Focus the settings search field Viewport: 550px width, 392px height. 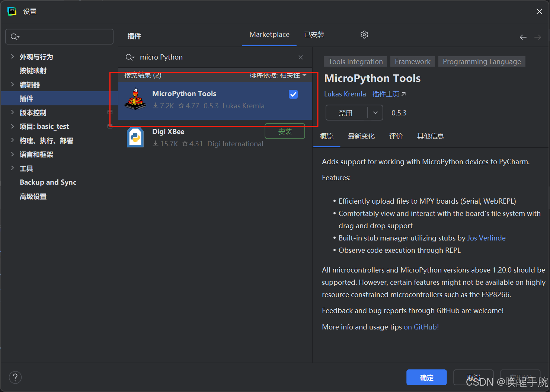pos(60,37)
